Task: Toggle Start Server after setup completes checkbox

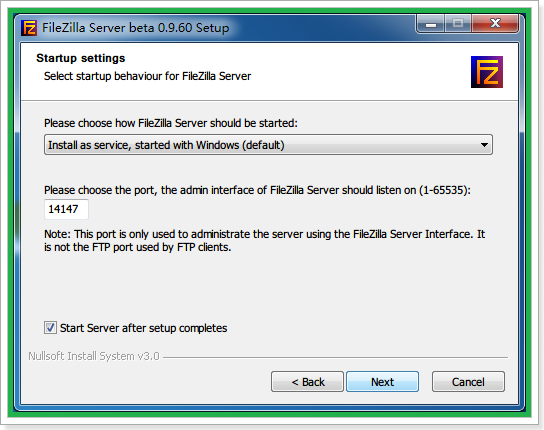Action: click(x=50, y=327)
